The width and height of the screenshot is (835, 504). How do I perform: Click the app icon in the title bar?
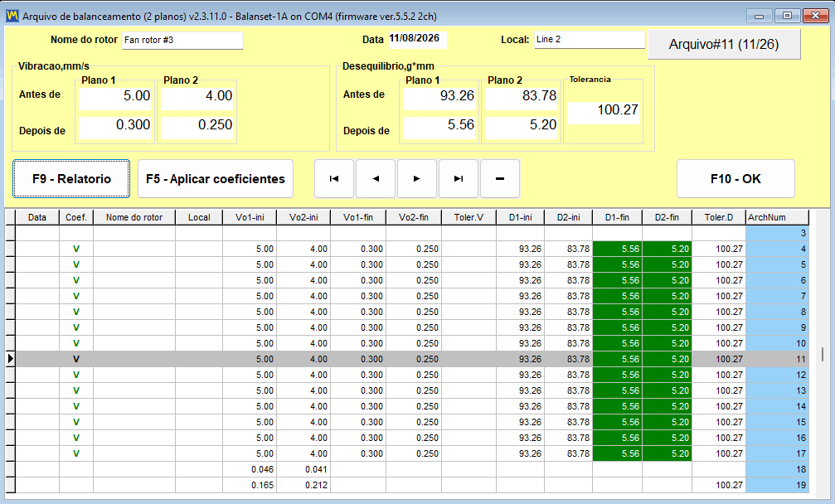pos(12,16)
